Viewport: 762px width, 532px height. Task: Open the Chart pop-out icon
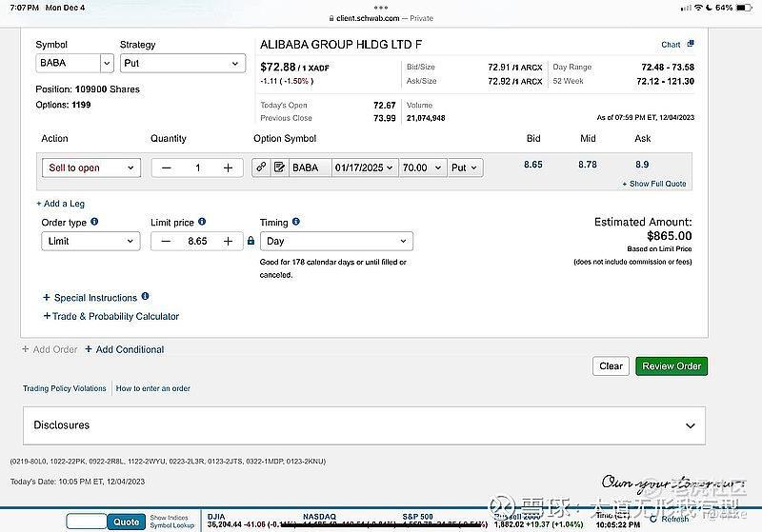point(691,44)
